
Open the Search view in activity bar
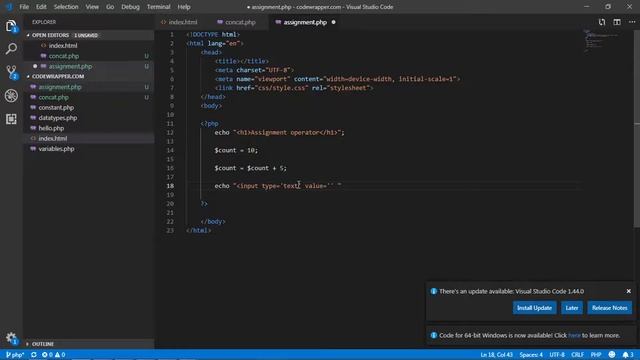(x=11, y=49)
